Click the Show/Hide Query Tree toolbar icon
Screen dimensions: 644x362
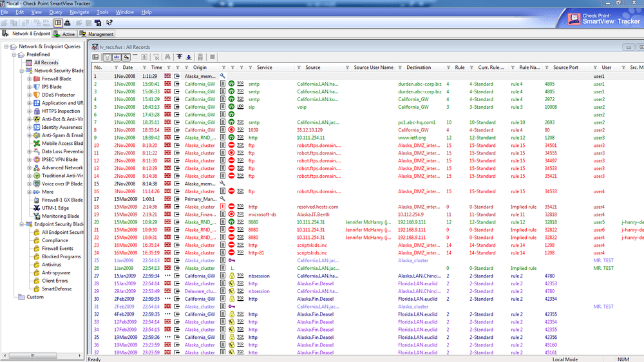tap(58, 23)
